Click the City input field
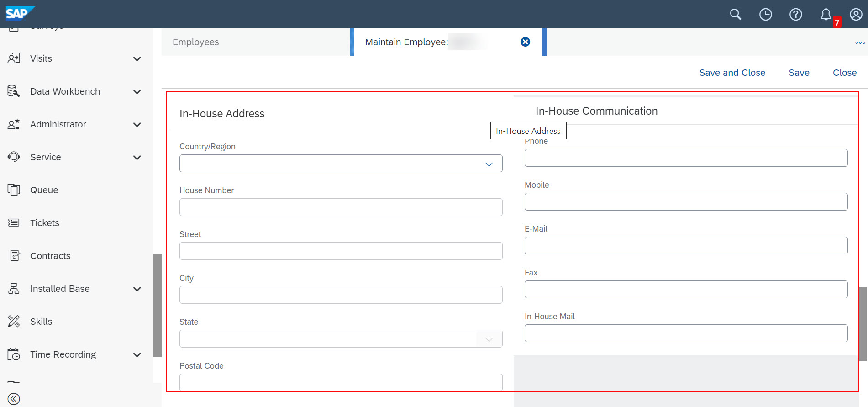The width and height of the screenshot is (868, 407). [x=341, y=295]
